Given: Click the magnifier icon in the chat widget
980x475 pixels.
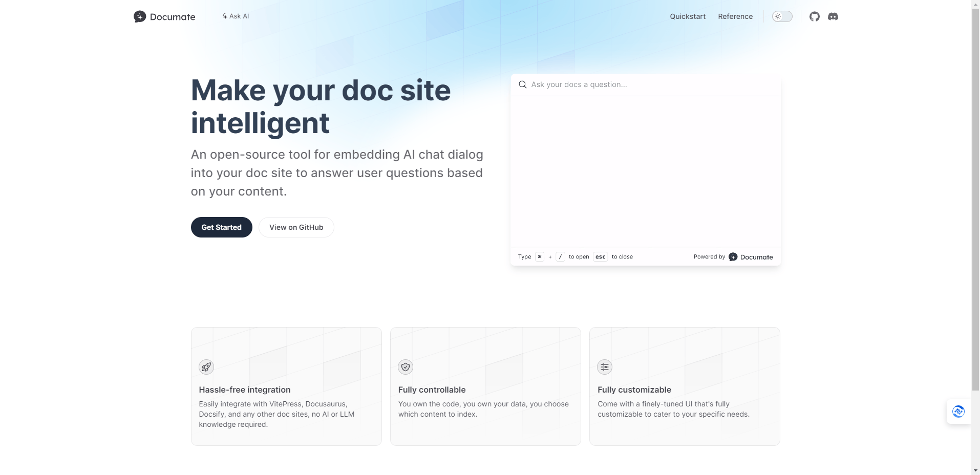Looking at the screenshot, I should coord(522,84).
